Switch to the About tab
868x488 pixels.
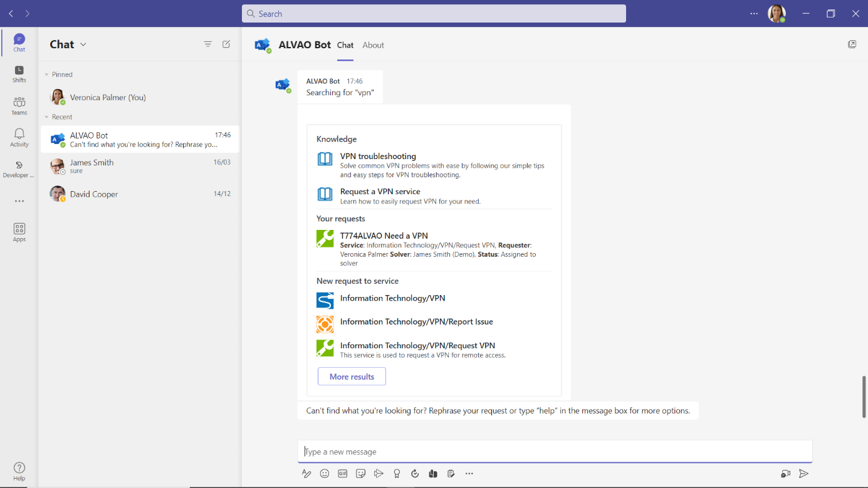pos(373,45)
